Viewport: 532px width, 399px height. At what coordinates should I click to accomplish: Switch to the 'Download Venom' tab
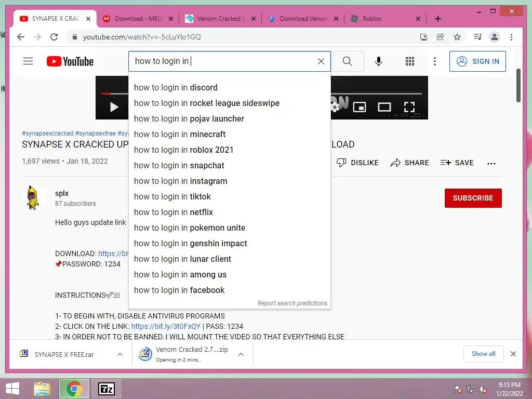303,19
